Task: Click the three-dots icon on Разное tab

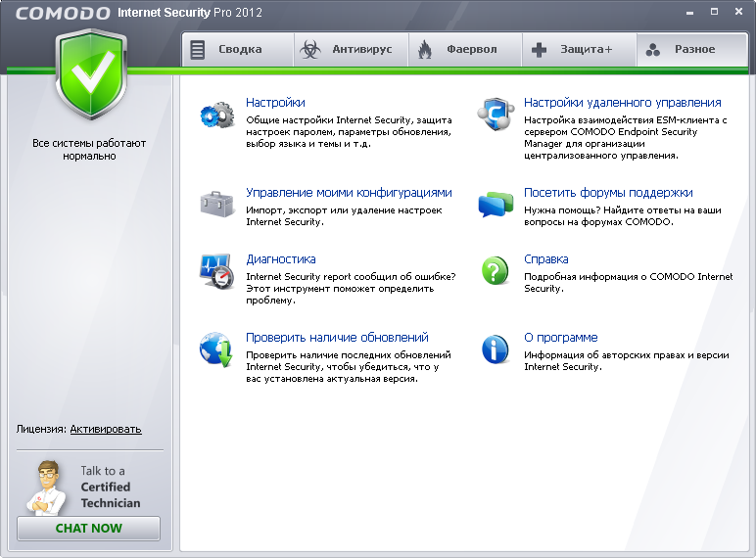Action: (653, 50)
